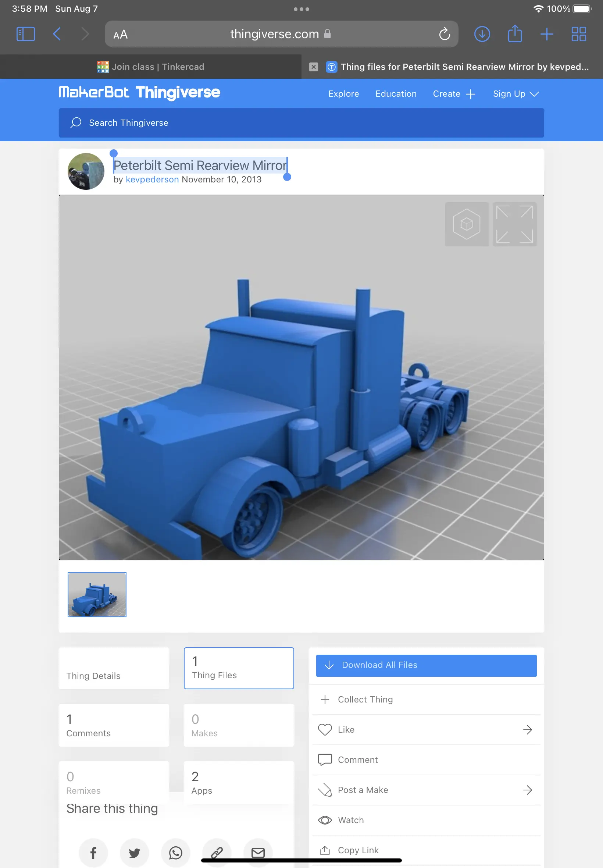Share this thing via WhatsApp

coord(176,853)
